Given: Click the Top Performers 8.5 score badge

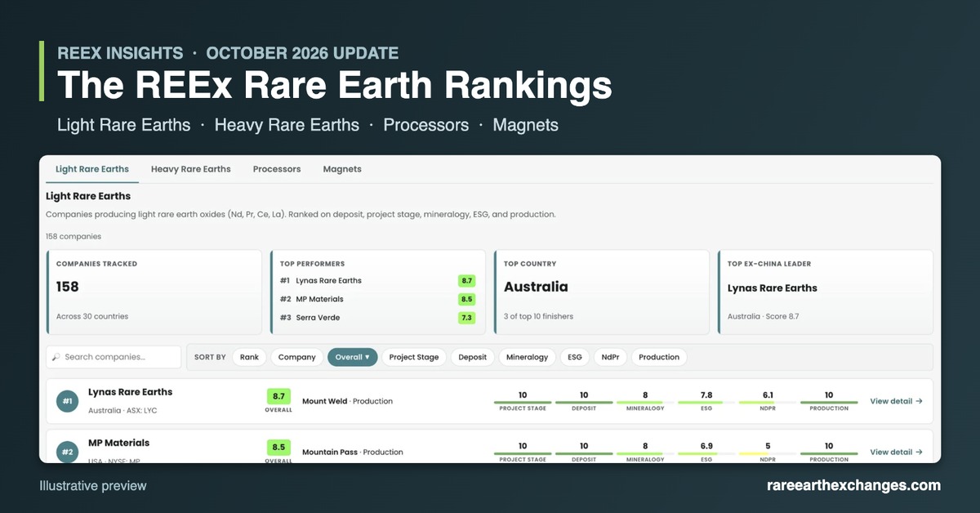Looking at the screenshot, I should [x=466, y=299].
